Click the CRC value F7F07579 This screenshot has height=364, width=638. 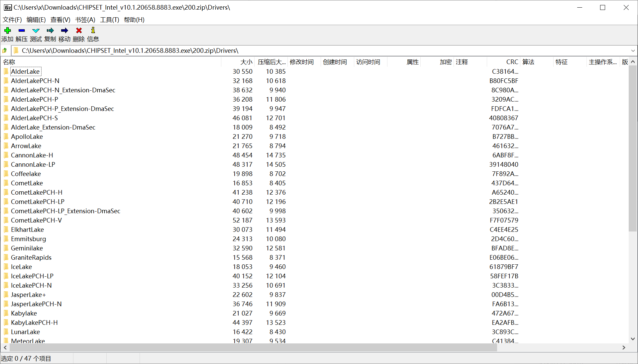(504, 220)
